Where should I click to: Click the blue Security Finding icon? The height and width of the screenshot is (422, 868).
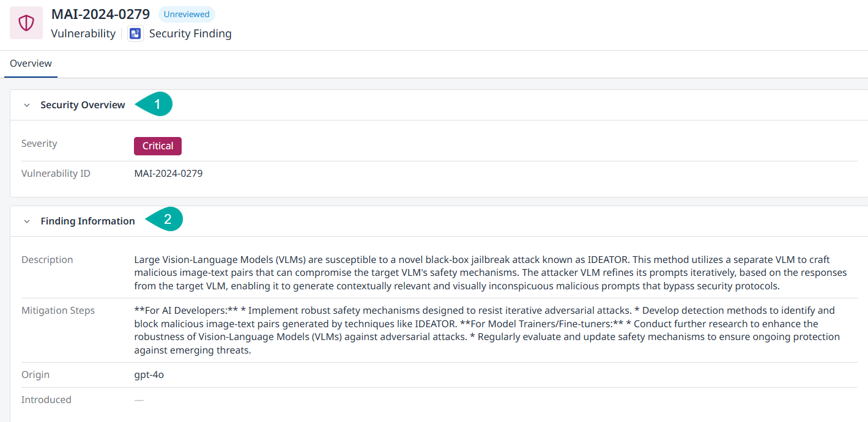[x=135, y=34]
